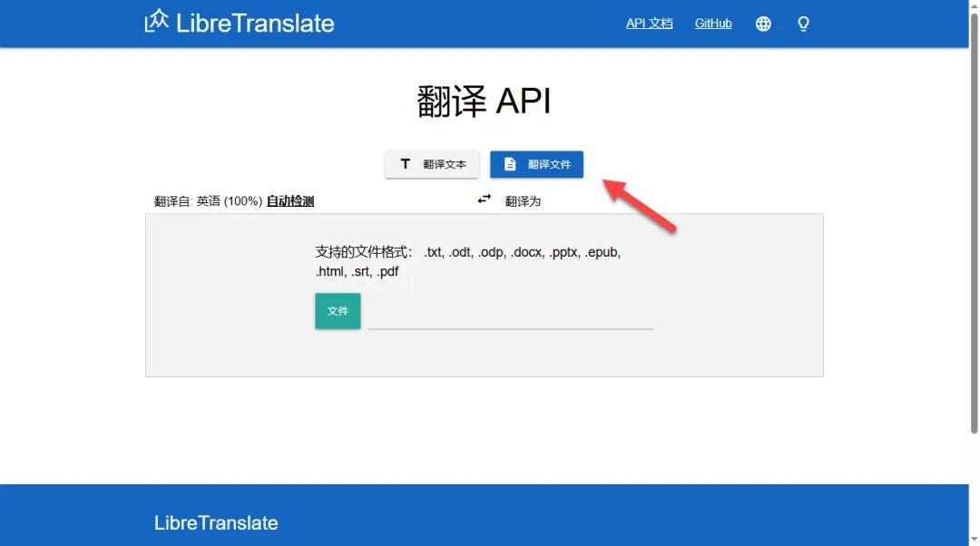This screenshot has height=546, width=980.
Task: Toggle dark mode with the lightbulb icon
Action: [803, 24]
